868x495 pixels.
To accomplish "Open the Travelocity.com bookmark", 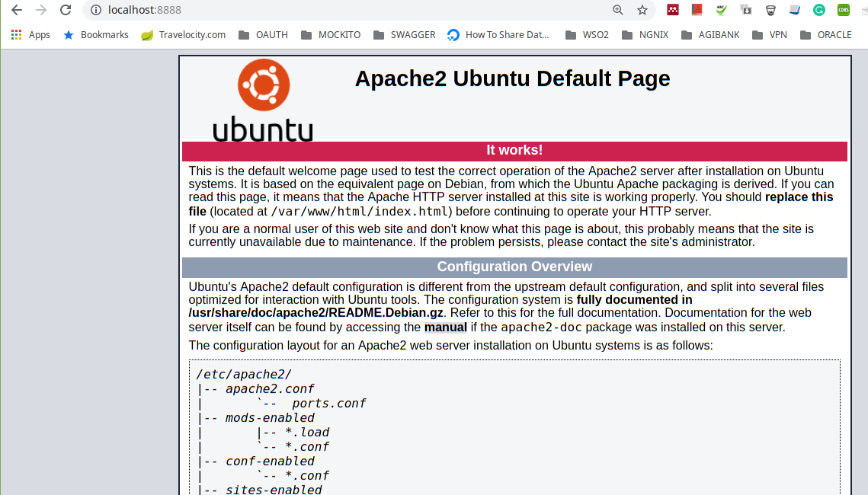I will point(183,35).
